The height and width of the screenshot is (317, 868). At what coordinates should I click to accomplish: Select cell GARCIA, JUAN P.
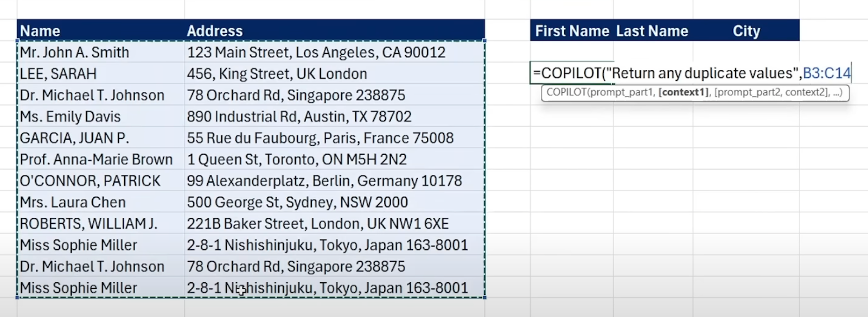click(100, 138)
